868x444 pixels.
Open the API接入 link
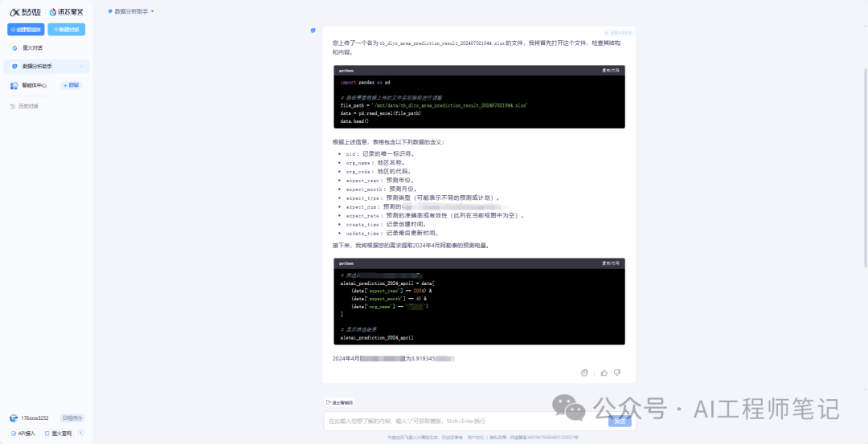(x=23, y=434)
